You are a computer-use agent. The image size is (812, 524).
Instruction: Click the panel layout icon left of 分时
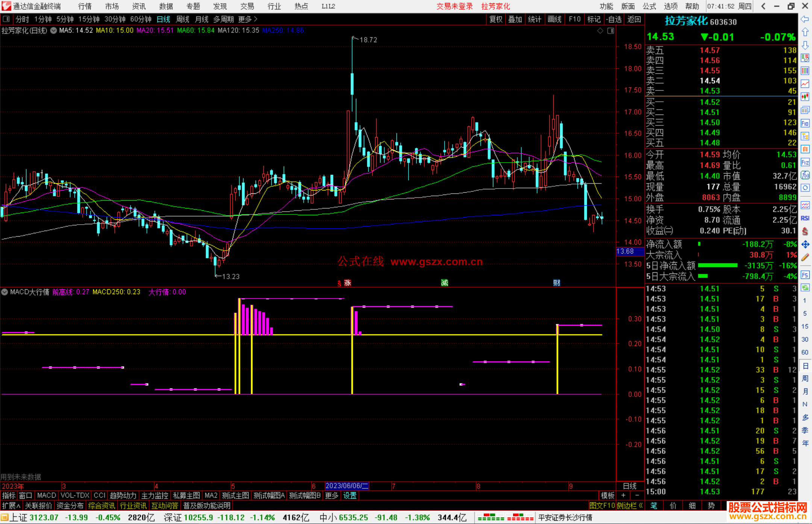[x=6, y=19]
